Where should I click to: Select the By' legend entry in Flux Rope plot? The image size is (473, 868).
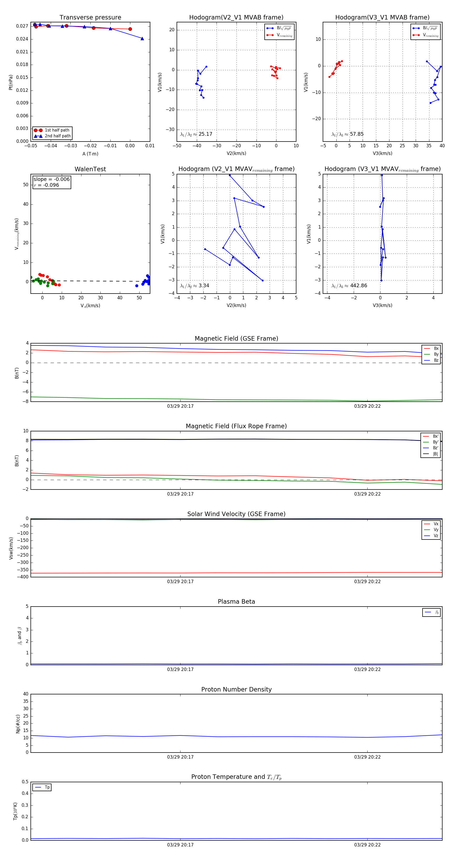tap(431, 442)
